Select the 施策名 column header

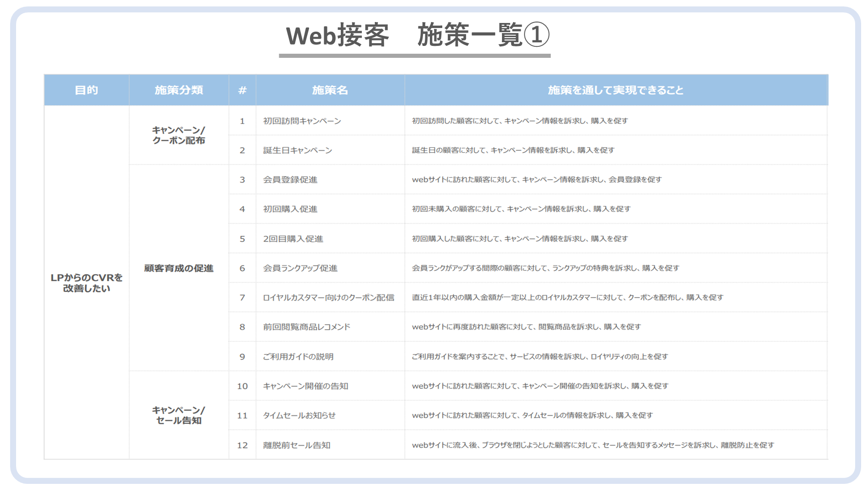(x=330, y=90)
